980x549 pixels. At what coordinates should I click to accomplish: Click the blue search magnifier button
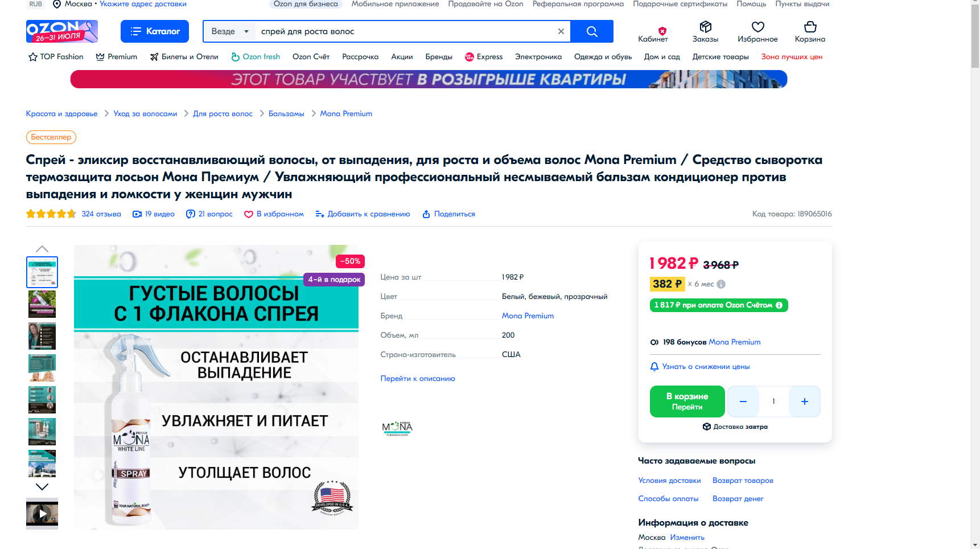coord(592,31)
